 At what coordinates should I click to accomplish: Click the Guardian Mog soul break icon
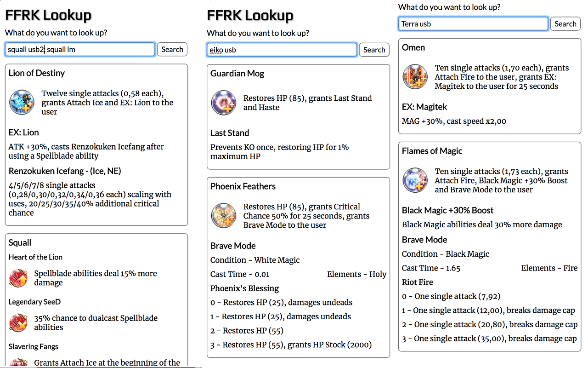pos(224,103)
